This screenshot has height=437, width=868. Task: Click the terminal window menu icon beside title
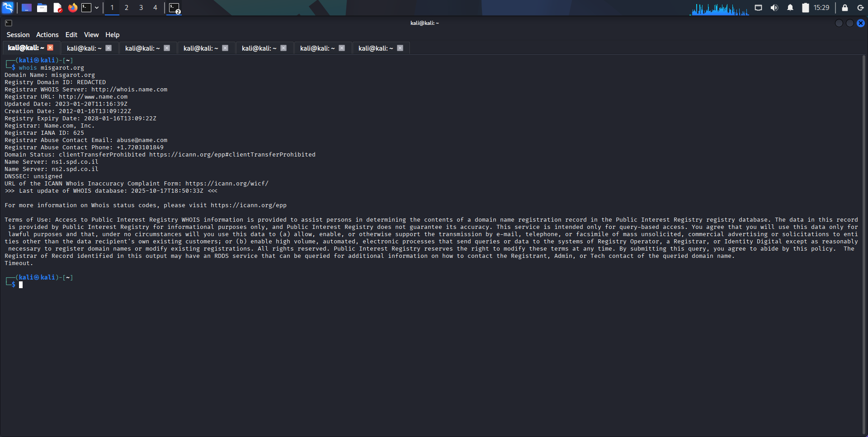pyautogui.click(x=9, y=23)
